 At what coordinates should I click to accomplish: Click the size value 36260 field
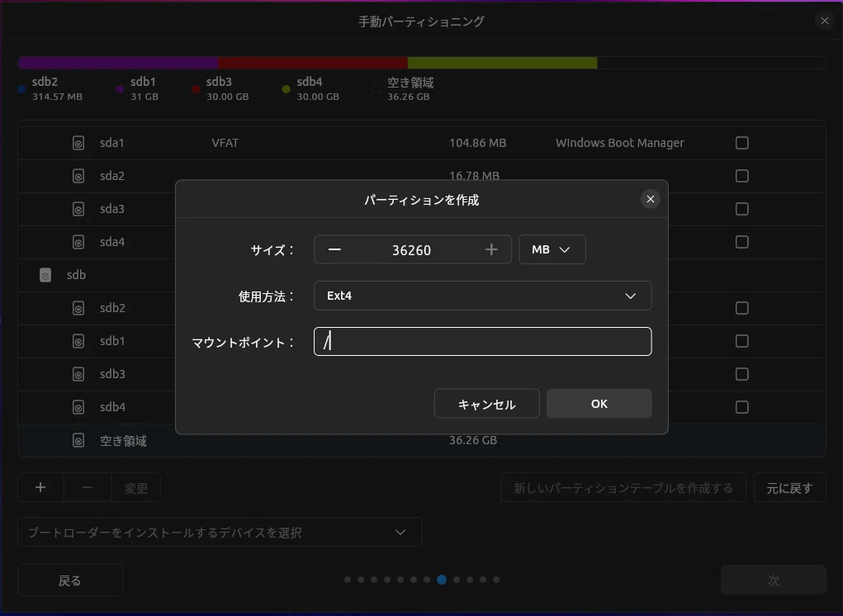(411, 250)
